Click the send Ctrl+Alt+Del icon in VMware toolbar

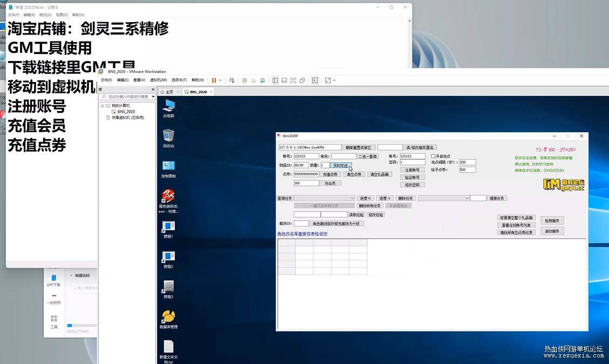231,80
